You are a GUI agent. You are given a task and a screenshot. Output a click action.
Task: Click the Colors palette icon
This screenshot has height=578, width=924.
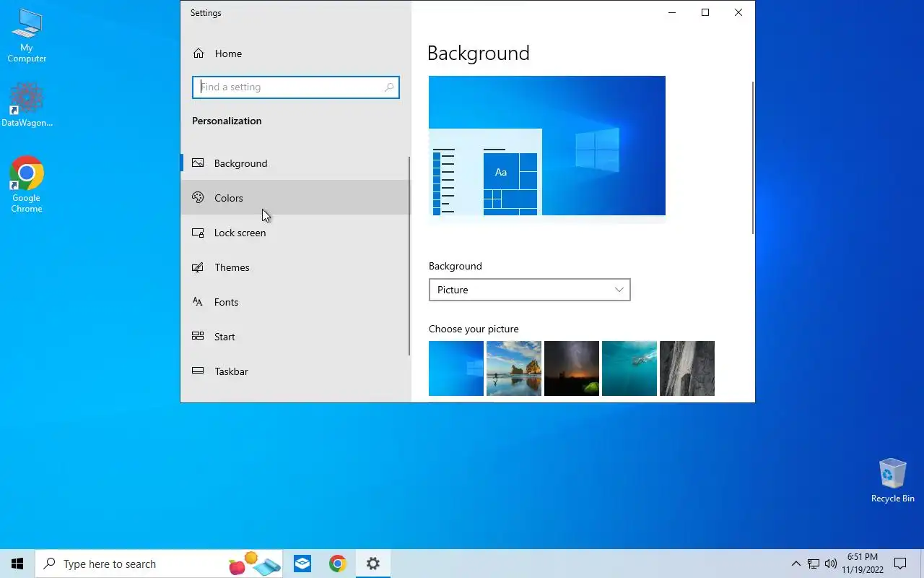198,198
